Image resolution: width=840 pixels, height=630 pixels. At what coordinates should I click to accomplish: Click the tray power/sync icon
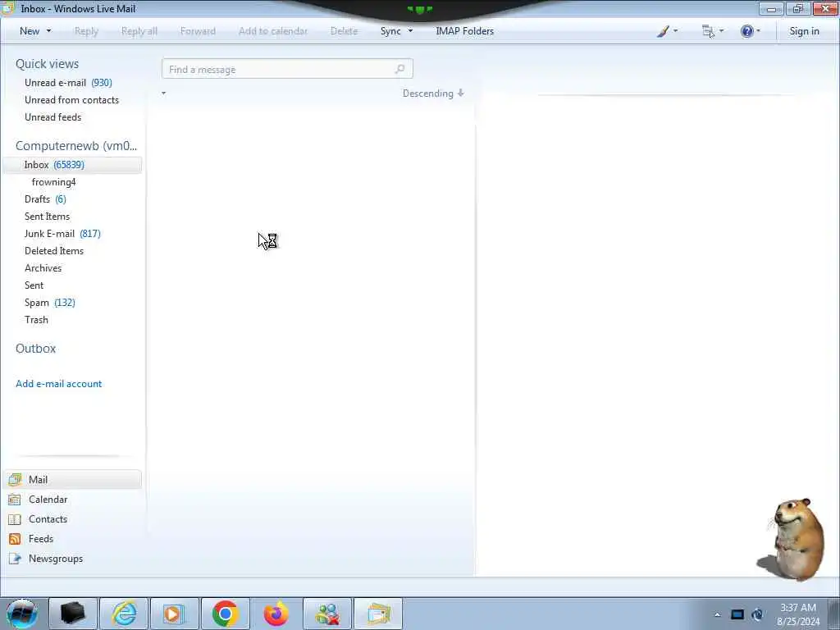coord(757,614)
